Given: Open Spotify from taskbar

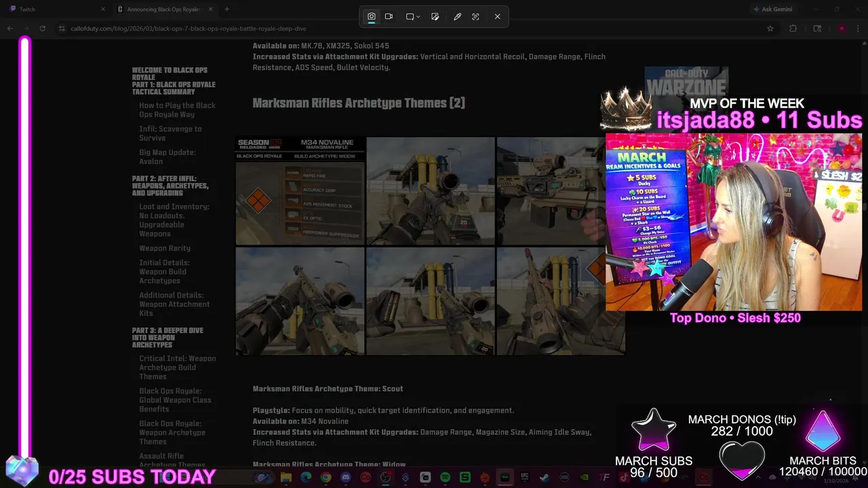Looking at the screenshot, I should 445,478.
